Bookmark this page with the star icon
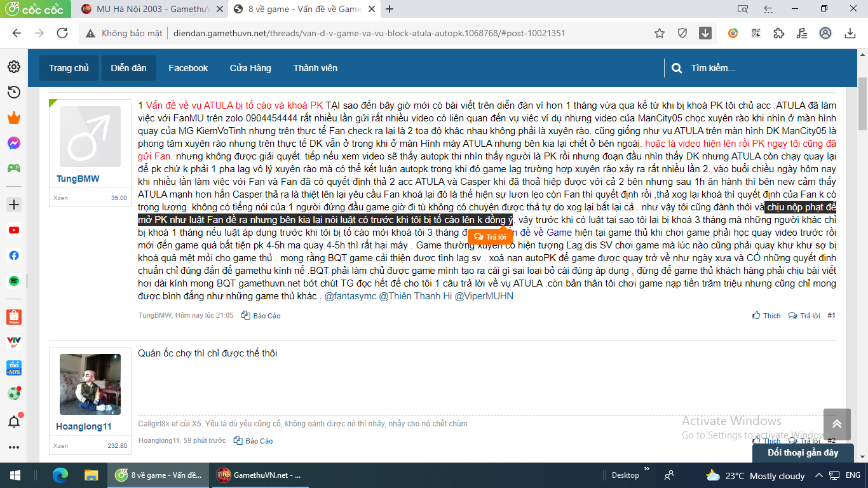Screen dimensions: 868x488 [x=660, y=33]
